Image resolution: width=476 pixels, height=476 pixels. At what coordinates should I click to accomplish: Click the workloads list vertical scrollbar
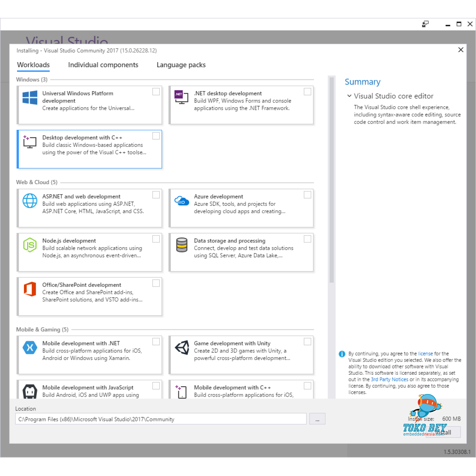332,180
